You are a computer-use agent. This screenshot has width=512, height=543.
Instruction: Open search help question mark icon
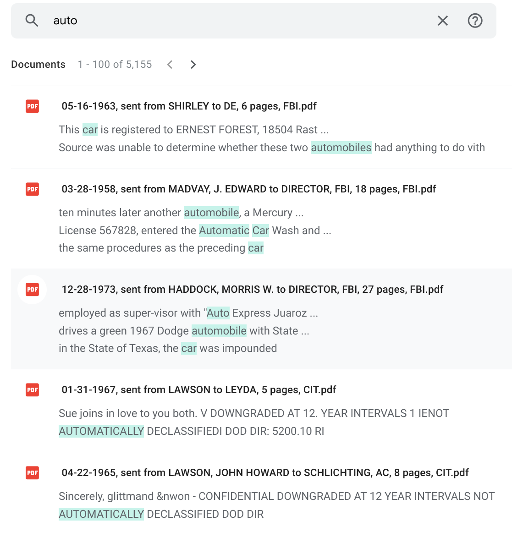click(475, 20)
